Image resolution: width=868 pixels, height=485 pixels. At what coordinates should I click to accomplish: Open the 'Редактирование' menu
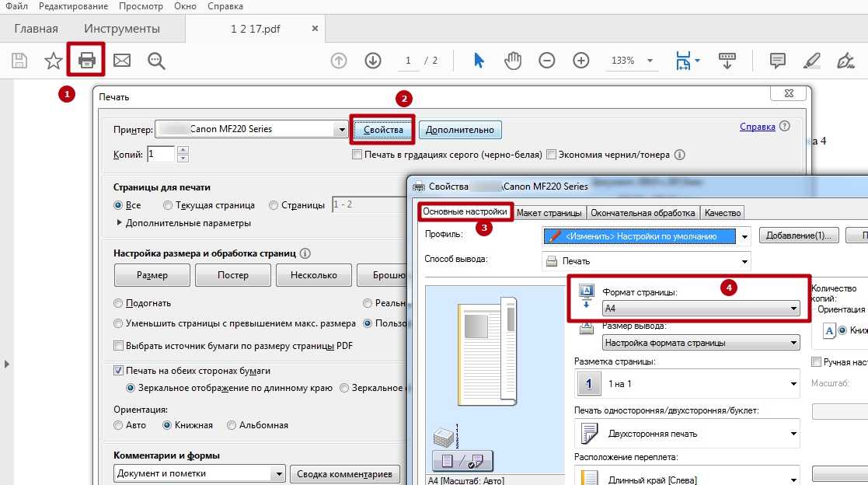[x=74, y=6]
